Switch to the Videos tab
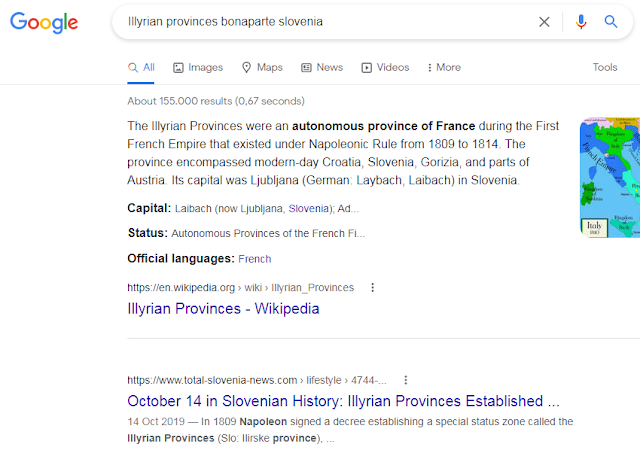Image resolution: width=640 pixels, height=450 pixels. coord(385,67)
